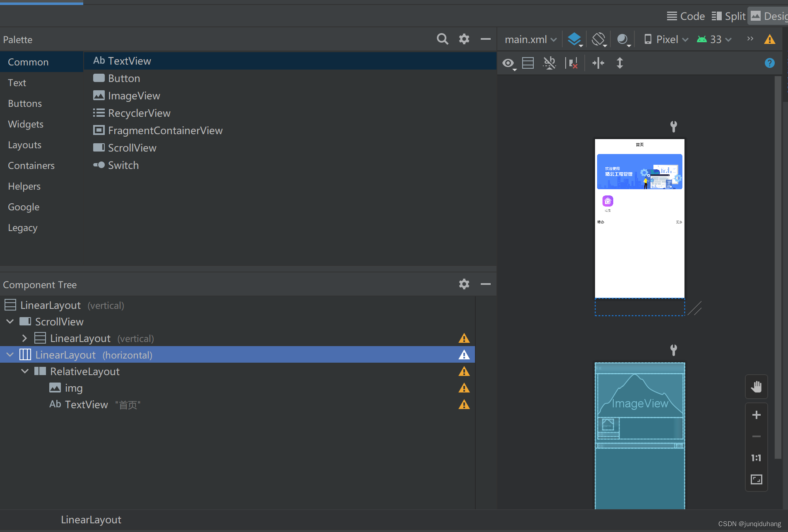Pick ScrollView from the palette

click(x=290, y=148)
